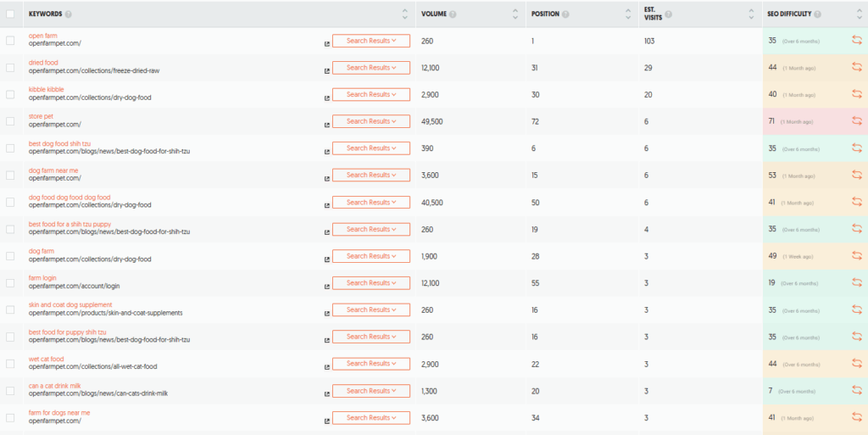Check the 'best dog food shih tzu' row checkbox
Image resolution: width=868 pixels, height=435 pixels.
10,148
